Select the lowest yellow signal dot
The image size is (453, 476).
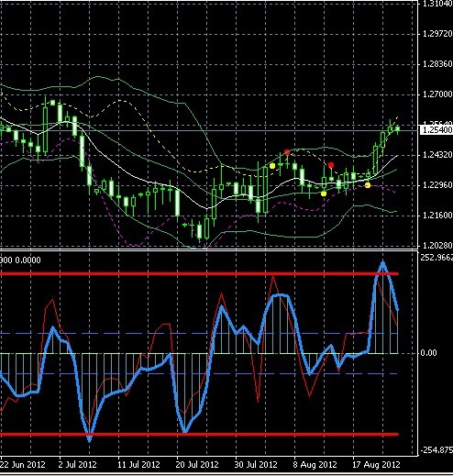324,194
